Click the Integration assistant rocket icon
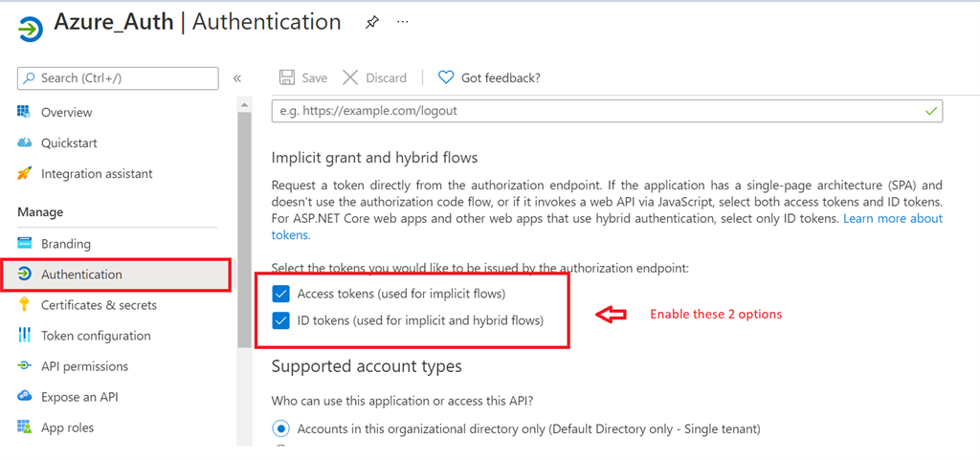 [x=25, y=174]
